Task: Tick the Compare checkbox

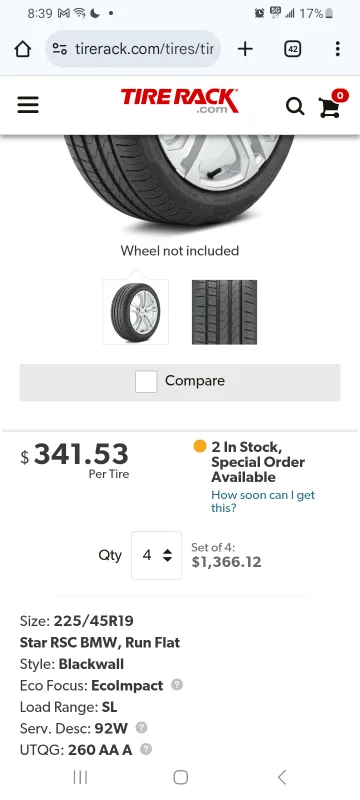Action: click(x=146, y=382)
